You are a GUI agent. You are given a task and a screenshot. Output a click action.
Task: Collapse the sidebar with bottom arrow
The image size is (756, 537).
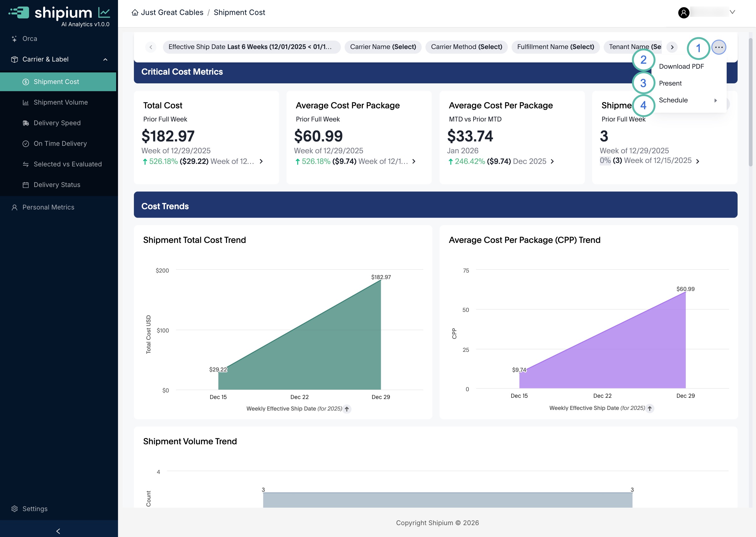point(58,531)
